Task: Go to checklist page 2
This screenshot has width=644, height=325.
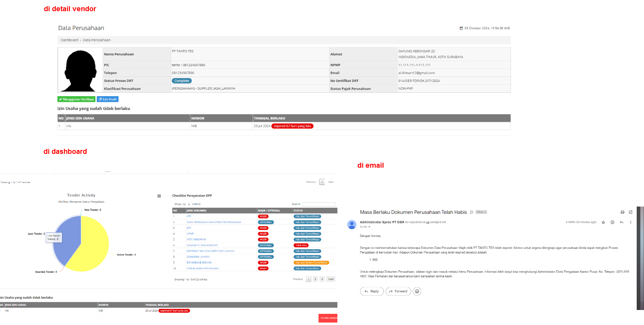Action: 315,279
